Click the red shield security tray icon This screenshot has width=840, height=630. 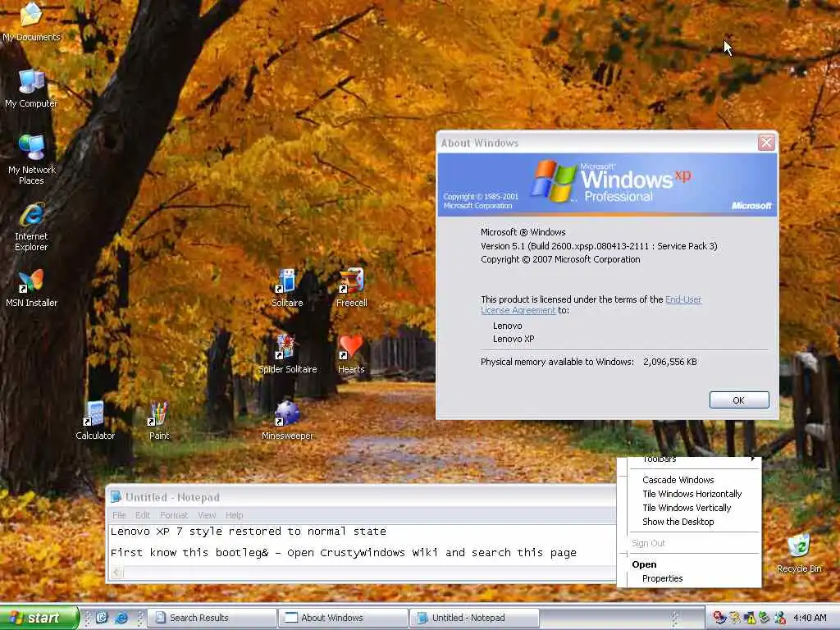coord(719,618)
